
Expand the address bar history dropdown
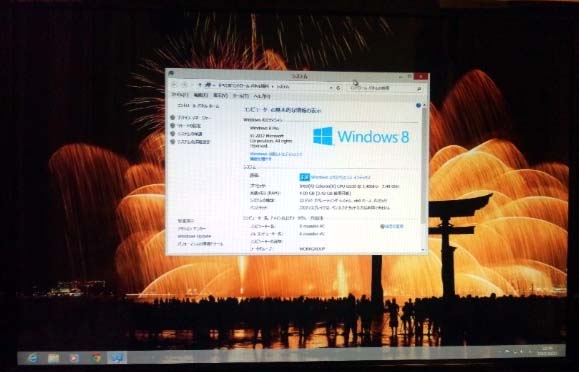point(331,88)
